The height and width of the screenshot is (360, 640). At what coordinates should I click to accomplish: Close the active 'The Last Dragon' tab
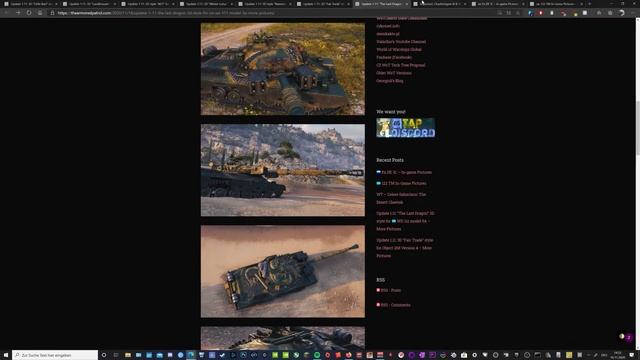407,4
